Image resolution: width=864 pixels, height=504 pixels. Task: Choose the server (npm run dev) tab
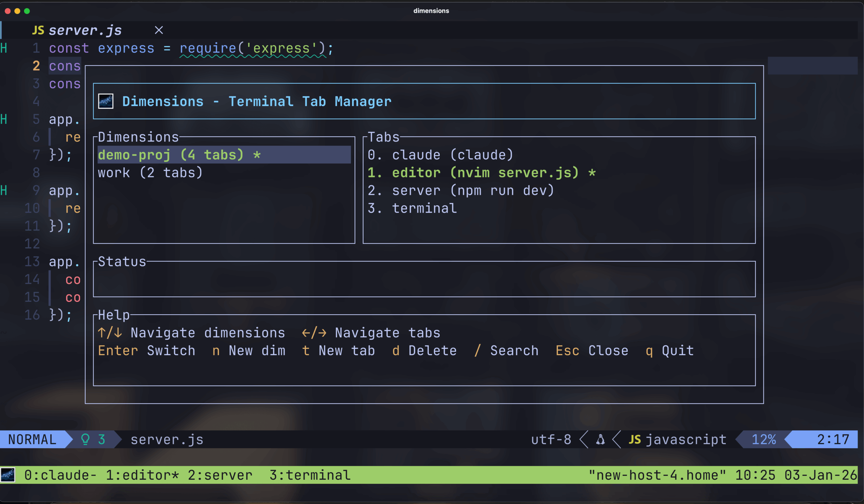point(460,191)
